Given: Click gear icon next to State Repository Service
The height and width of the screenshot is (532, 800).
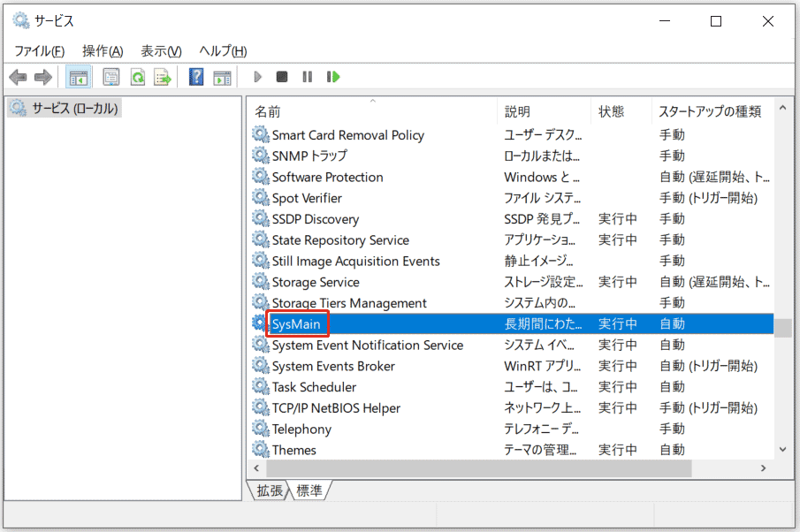Looking at the screenshot, I should click(x=261, y=239).
